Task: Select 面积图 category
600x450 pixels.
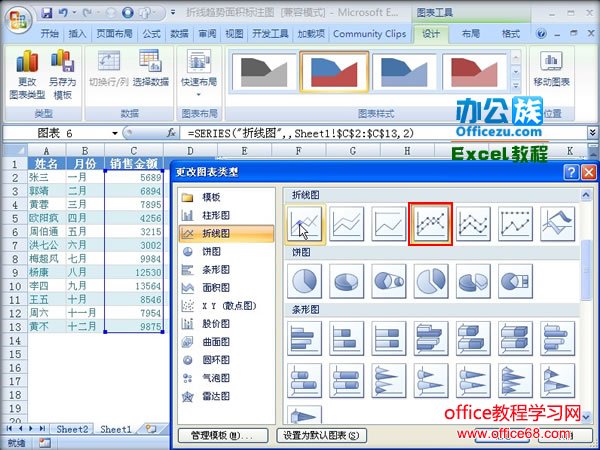Action: (x=227, y=288)
